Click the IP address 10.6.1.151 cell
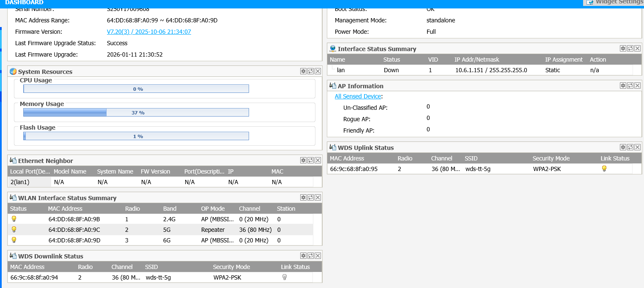 pyautogui.click(x=491, y=70)
